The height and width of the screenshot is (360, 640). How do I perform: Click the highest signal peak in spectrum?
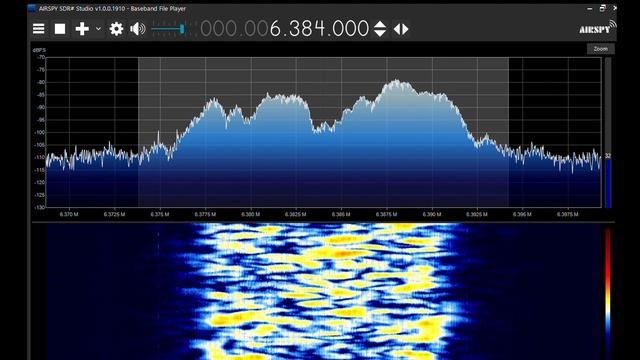[x=396, y=81]
